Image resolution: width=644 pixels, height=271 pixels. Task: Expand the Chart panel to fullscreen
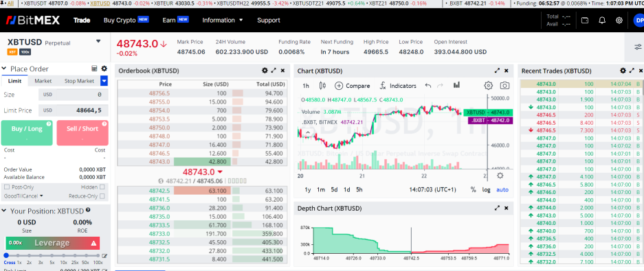498,71
